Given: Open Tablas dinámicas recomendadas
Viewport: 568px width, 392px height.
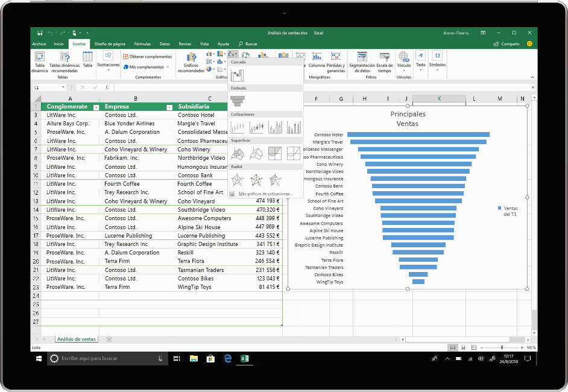Looking at the screenshot, I should point(65,62).
